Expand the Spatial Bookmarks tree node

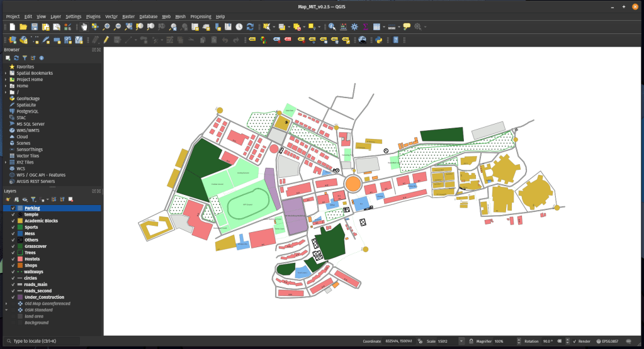[5, 73]
